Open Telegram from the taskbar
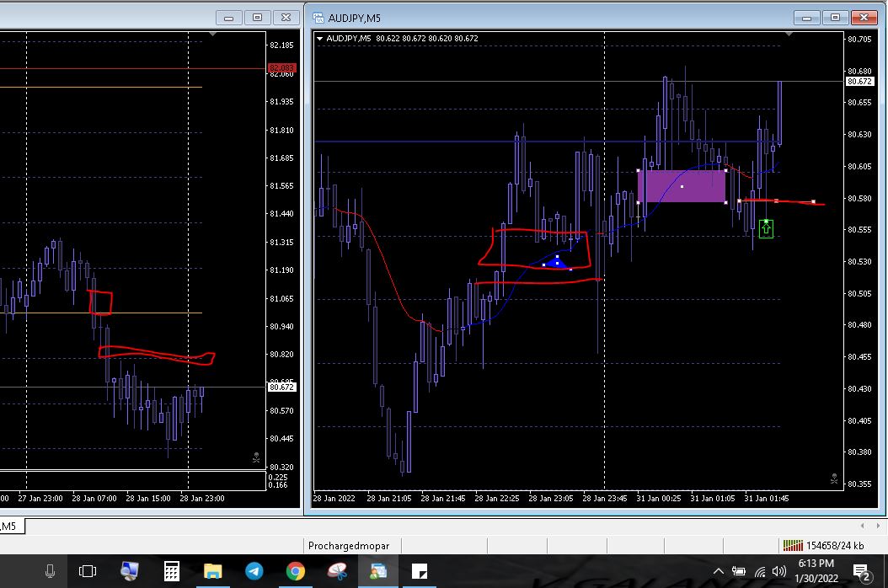Screen dimensions: 888x588 click(254, 571)
